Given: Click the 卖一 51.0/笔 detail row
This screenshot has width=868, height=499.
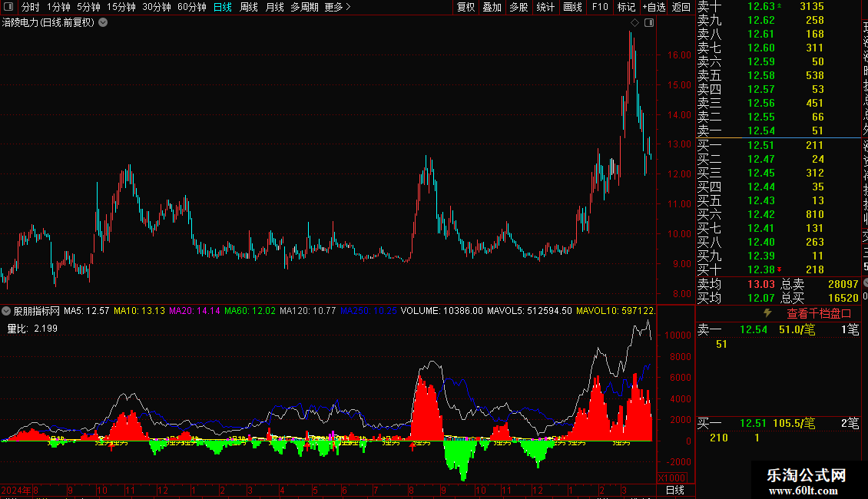Looking at the screenshot, I should (x=779, y=329).
